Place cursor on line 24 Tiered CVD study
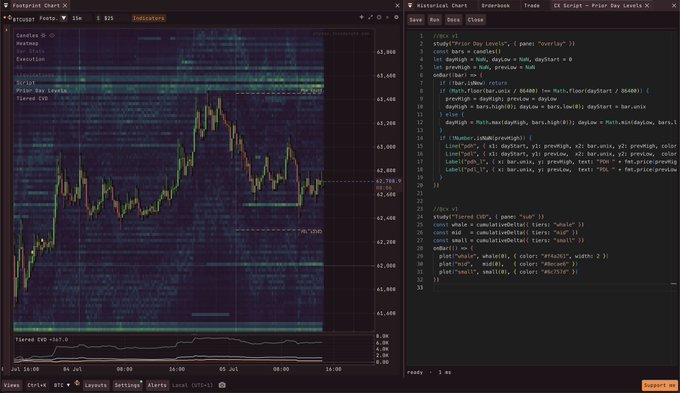This screenshot has height=393, width=680. (x=488, y=216)
